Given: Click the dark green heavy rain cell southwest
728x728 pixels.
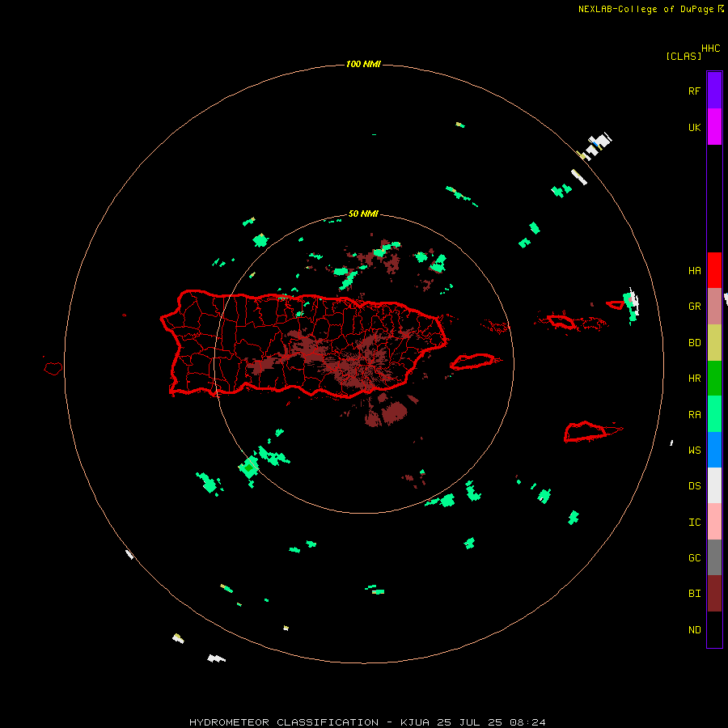Looking at the screenshot, I should 249,468.
